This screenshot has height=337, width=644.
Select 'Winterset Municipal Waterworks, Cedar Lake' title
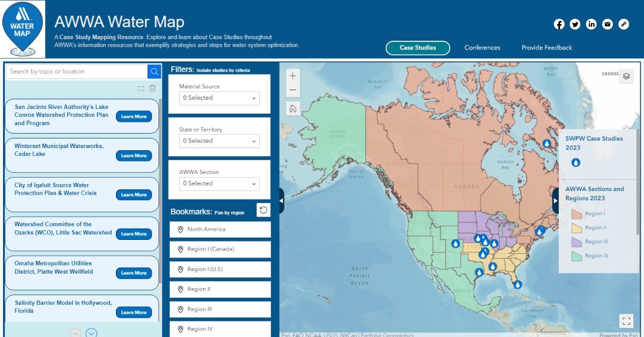59,150
